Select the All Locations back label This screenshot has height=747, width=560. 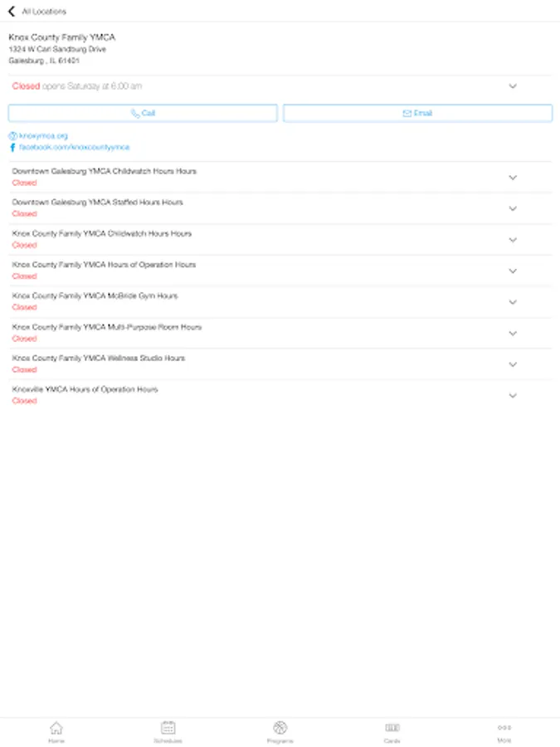click(44, 12)
